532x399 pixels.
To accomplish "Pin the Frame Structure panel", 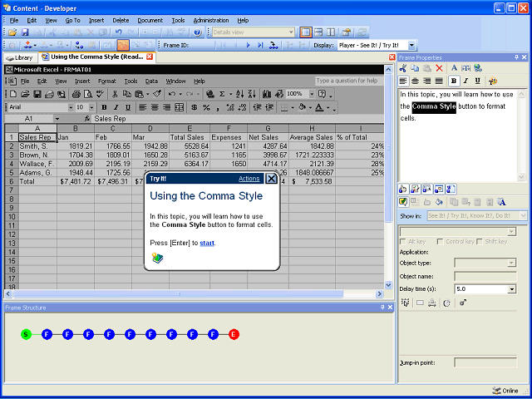I will tap(382, 307).
